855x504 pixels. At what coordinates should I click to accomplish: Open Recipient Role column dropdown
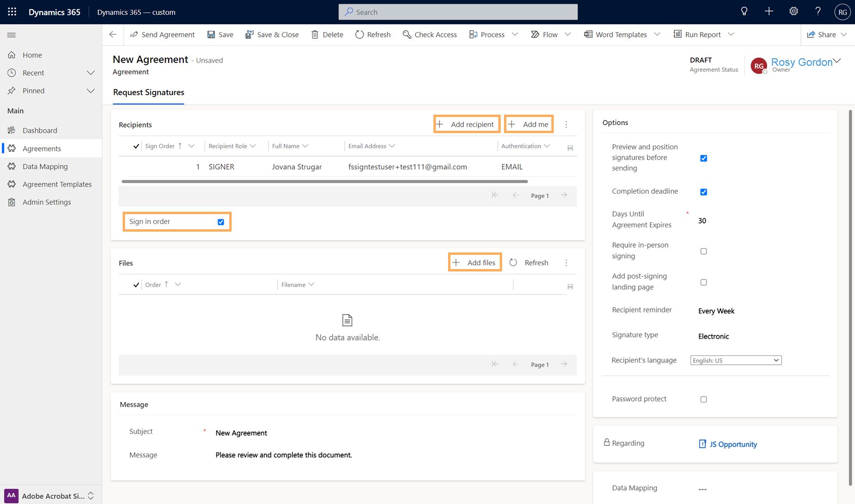pos(252,146)
